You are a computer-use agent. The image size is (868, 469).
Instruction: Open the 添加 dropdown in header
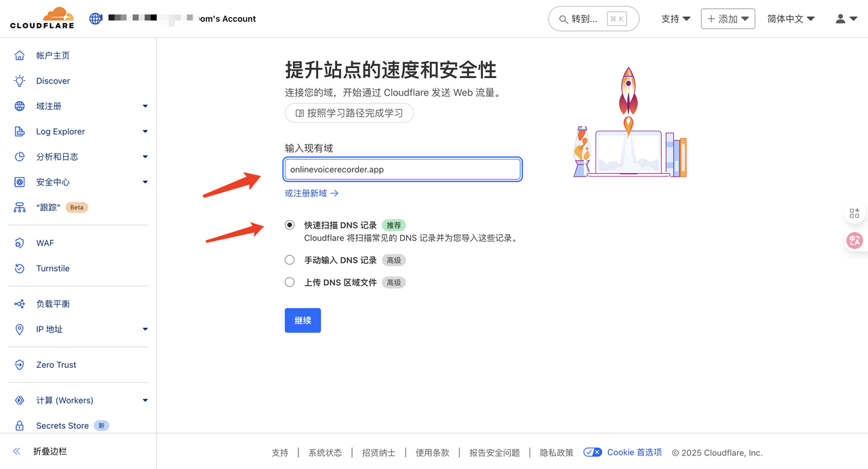click(x=728, y=19)
